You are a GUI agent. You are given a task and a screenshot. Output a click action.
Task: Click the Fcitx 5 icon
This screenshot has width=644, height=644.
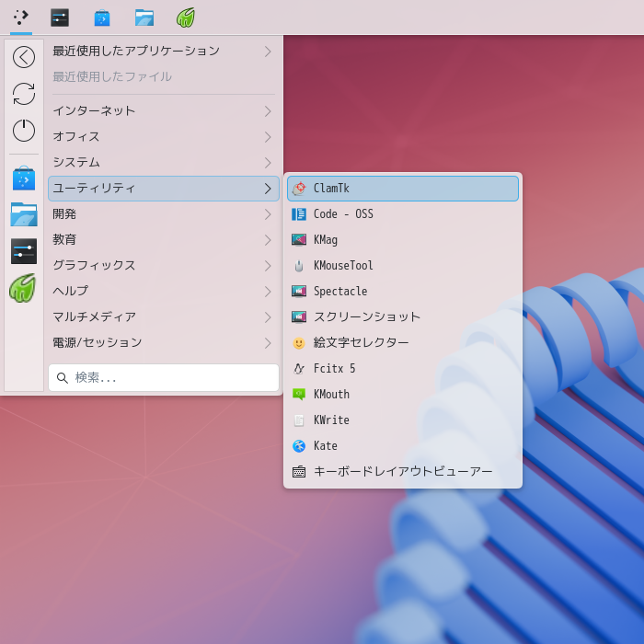pos(299,368)
